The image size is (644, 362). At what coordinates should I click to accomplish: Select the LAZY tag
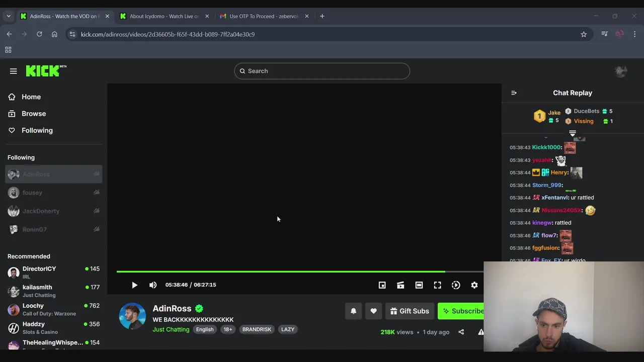click(x=288, y=329)
